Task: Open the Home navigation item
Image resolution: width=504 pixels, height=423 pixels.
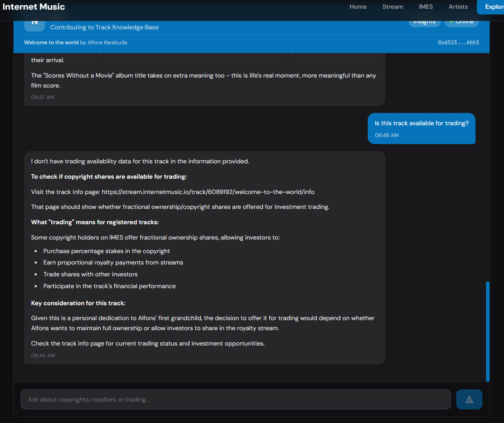Action: click(x=358, y=7)
